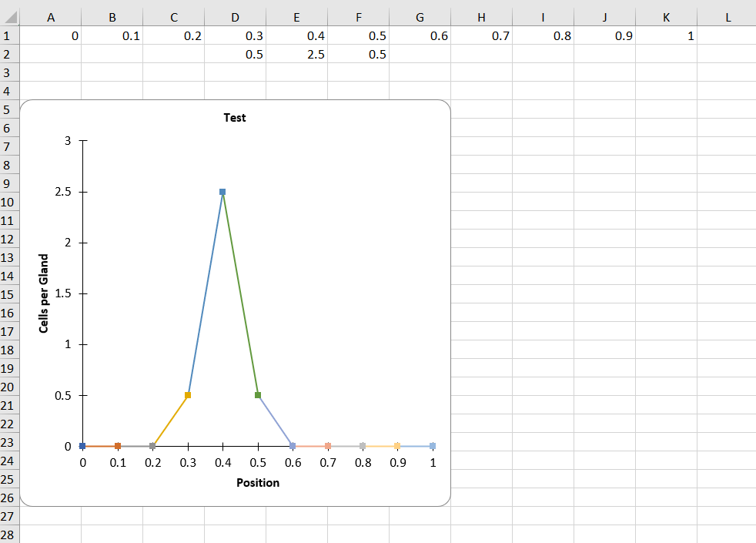Click the yellow data marker at position 0.3

click(188, 395)
